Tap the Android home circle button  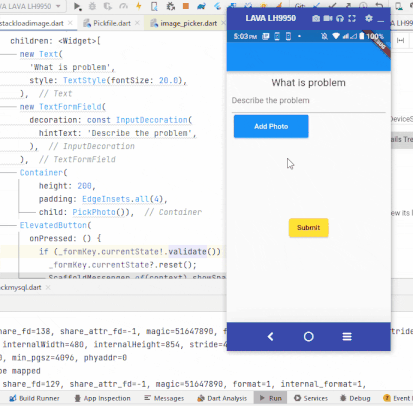pyautogui.click(x=309, y=337)
